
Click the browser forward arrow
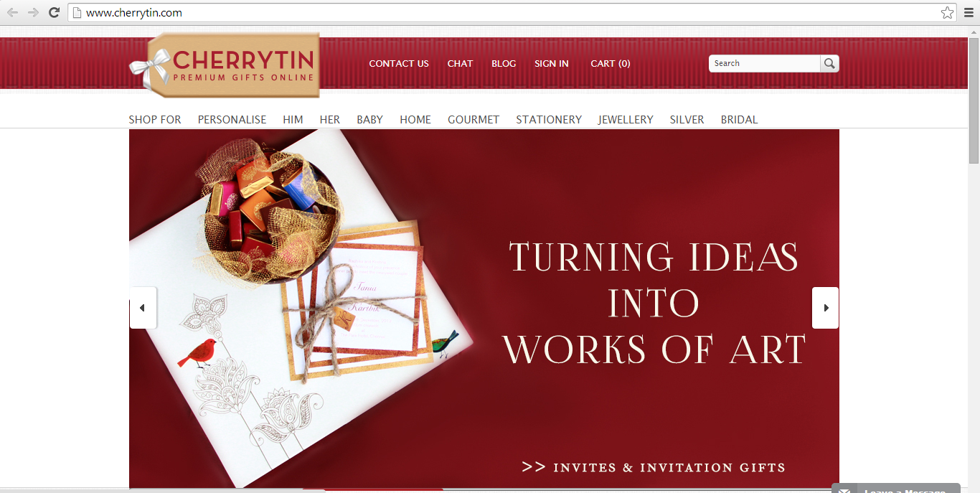pos(33,12)
